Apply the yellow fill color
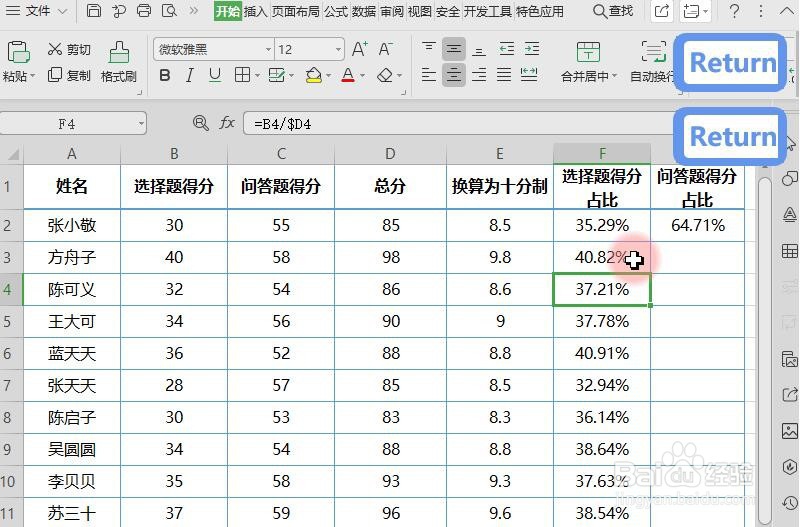This screenshot has height=527, width=800. [x=314, y=76]
